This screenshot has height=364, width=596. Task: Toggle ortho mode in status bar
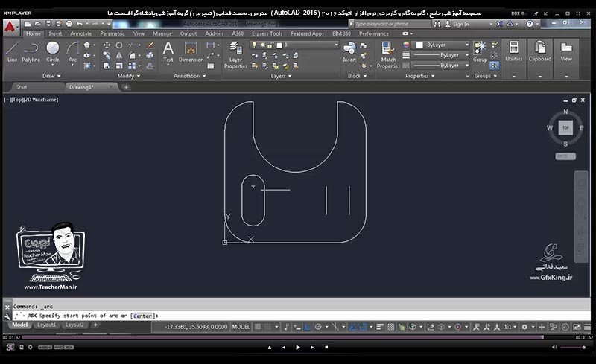coord(307,327)
